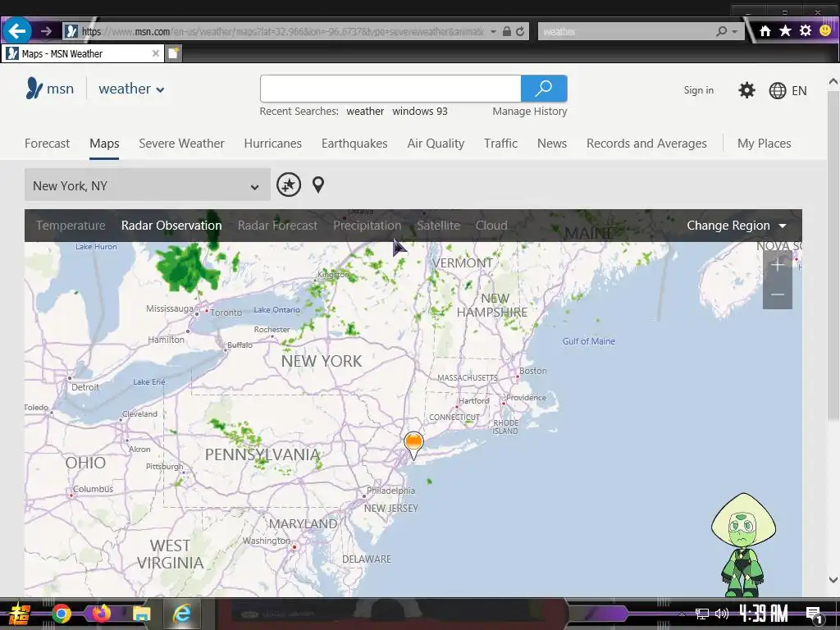The width and height of the screenshot is (840, 630).
Task: Open a new browser tab
Action: pyautogui.click(x=173, y=53)
